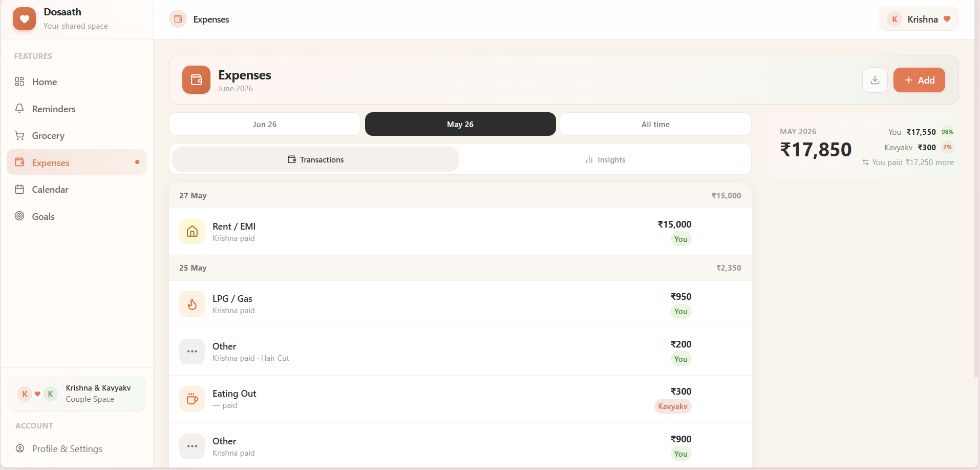Click the Home grid icon in sidebar
Image resolution: width=980 pixels, height=470 pixels.
click(x=19, y=81)
